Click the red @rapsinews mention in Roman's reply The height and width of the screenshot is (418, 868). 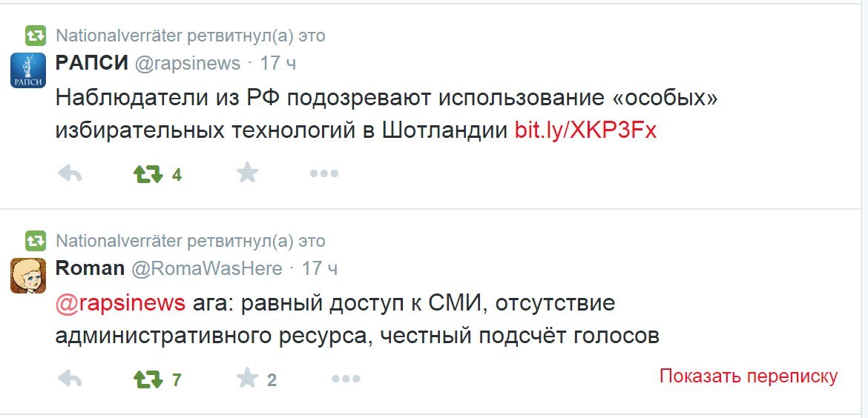tap(120, 304)
